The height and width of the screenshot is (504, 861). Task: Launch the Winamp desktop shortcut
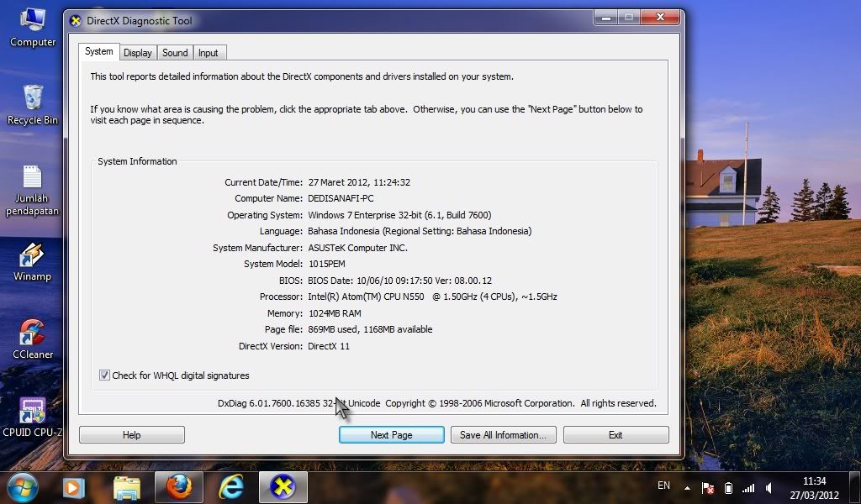32,262
